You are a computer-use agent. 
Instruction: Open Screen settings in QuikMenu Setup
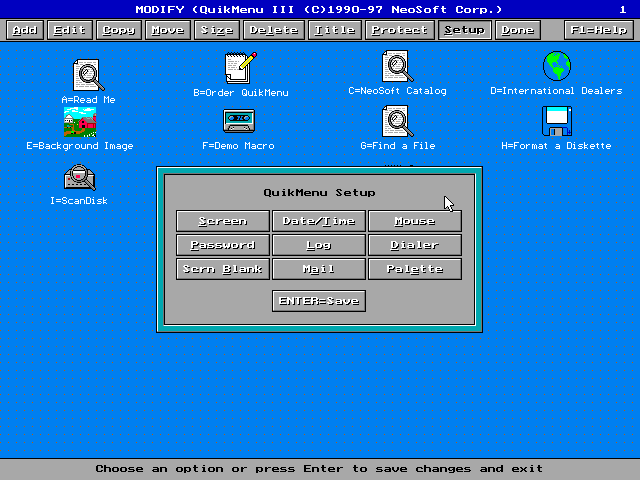(223, 221)
